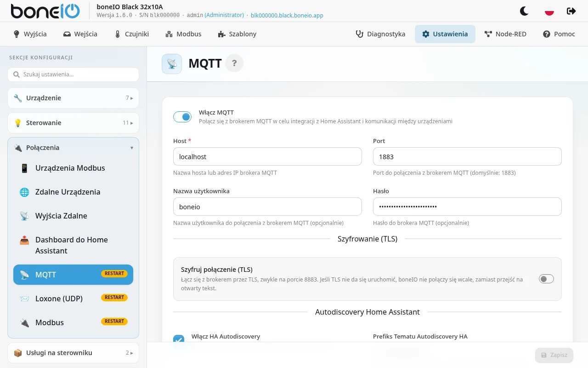Click the Port input field
This screenshot has height=368, width=588.
[x=467, y=156]
